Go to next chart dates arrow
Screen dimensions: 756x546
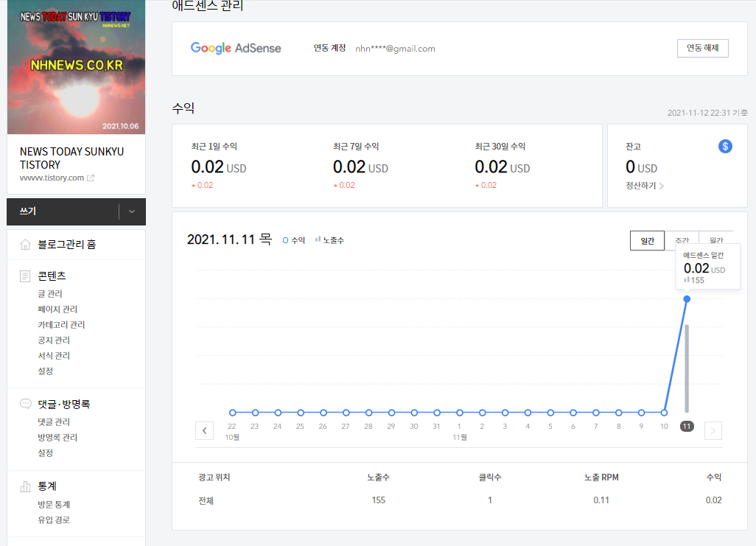(x=713, y=431)
